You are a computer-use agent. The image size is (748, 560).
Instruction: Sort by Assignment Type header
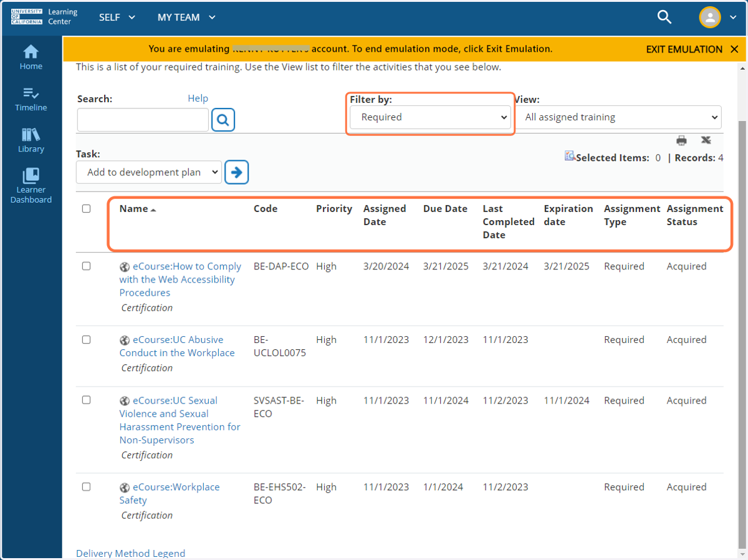[x=632, y=215]
